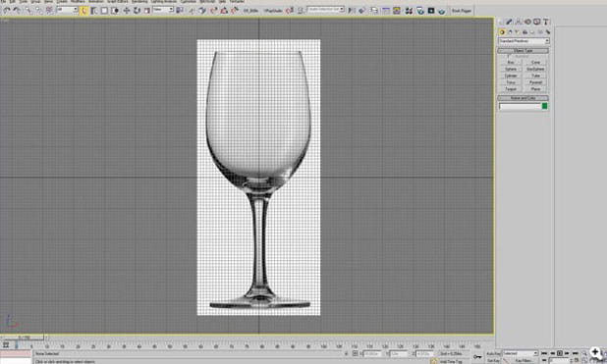Screen dimensions: 607x364
Task: Open the Hierarchy panel tab
Action: [519, 22]
